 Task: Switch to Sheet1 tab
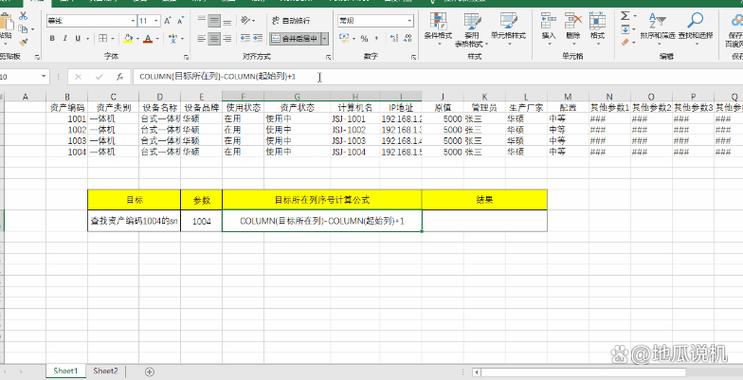pos(65,371)
